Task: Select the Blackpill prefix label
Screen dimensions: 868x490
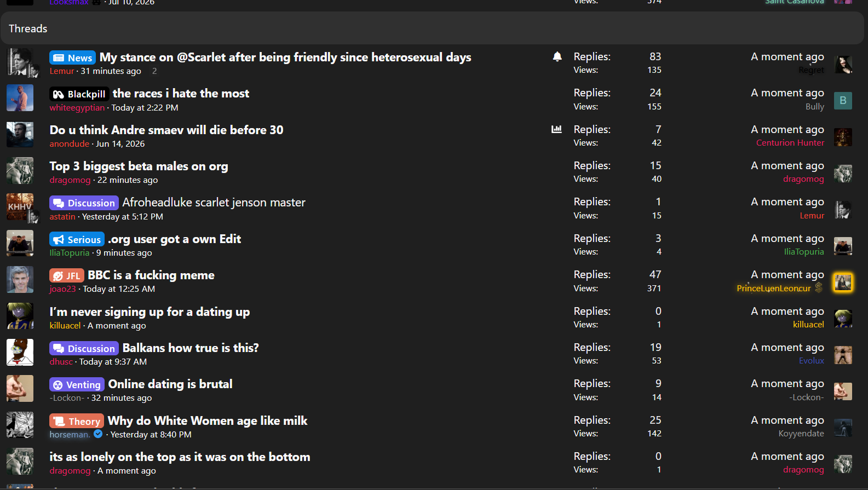Action: click(x=79, y=94)
